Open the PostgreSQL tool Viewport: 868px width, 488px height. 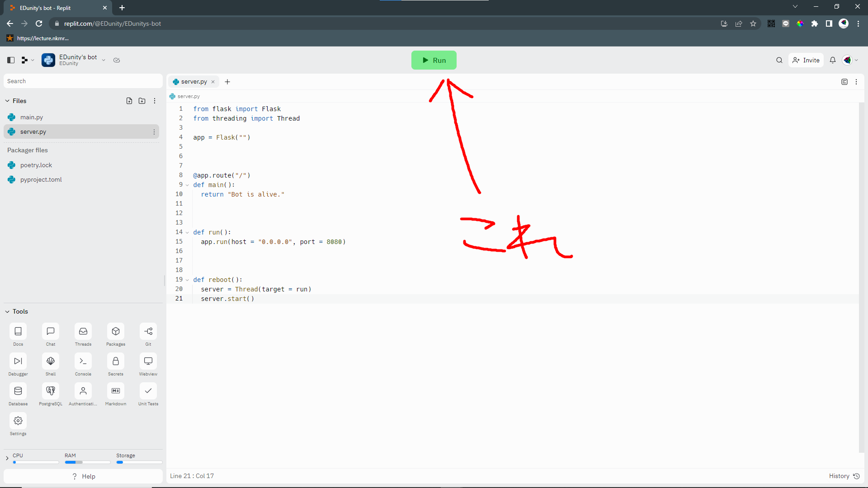[51, 391]
